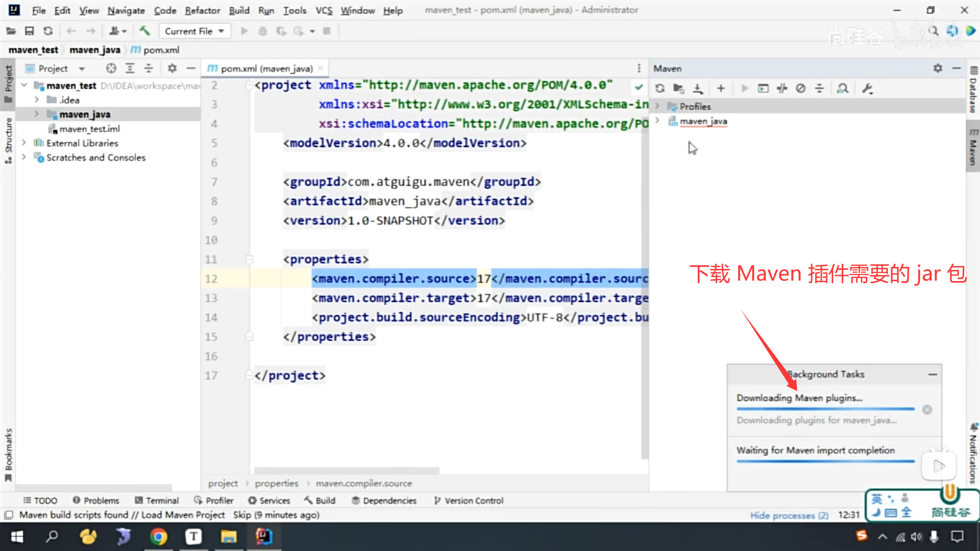Select opened file target icon in Project panel
Image resolution: width=980 pixels, height=551 pixels.
tap(111, 68)
